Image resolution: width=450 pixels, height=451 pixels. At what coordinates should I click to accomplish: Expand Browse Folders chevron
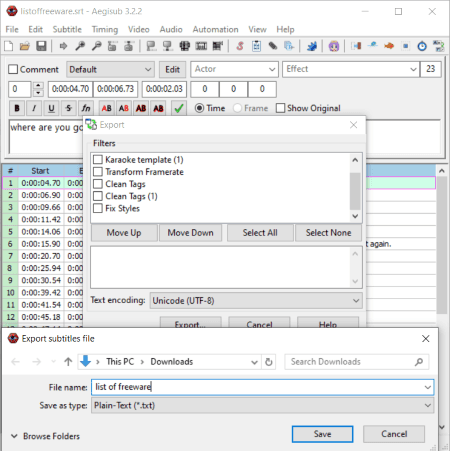14,436
